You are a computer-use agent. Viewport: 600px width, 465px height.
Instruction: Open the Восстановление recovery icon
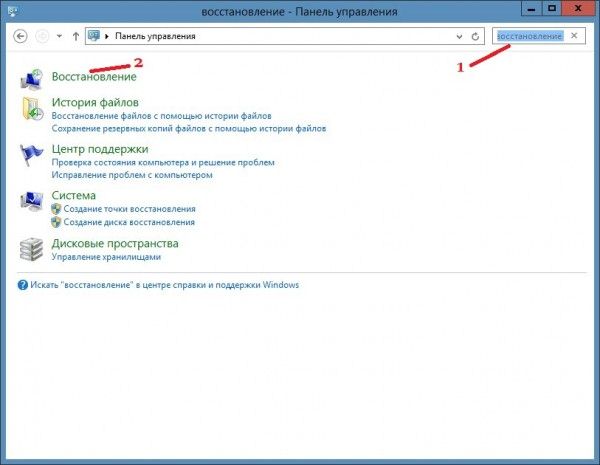(31, 79)
